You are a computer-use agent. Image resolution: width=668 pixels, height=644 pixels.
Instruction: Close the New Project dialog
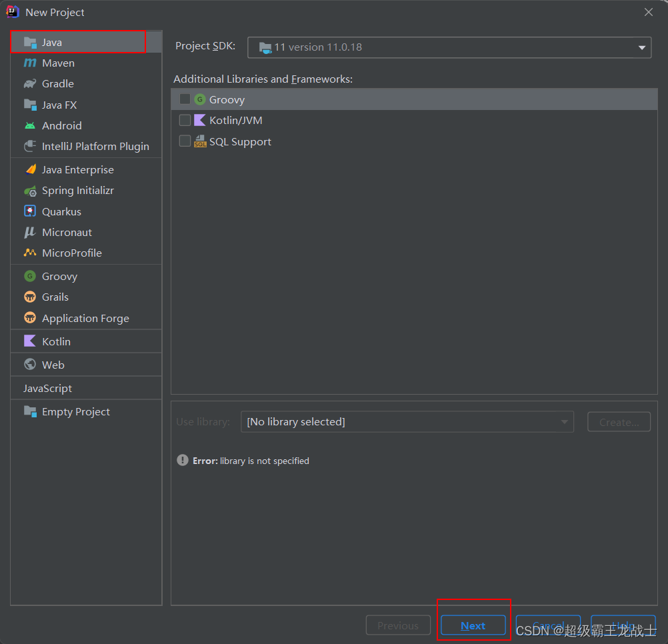tap(649, 12)
